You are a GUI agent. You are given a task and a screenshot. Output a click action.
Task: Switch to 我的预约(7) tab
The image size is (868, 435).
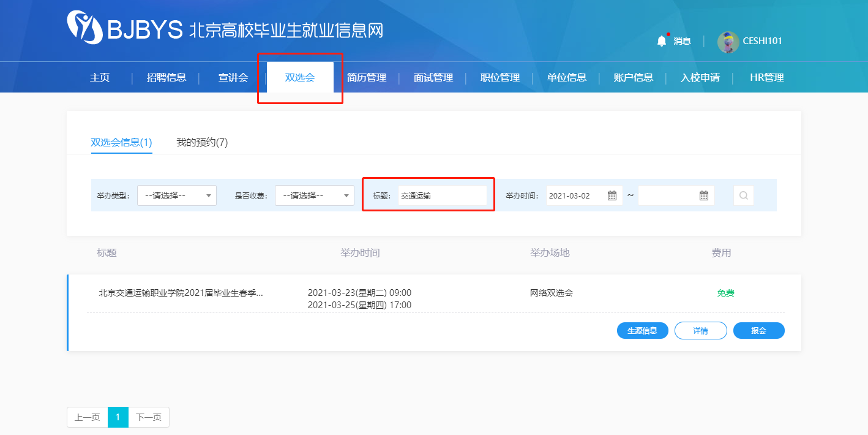click(x=202, y=142)
